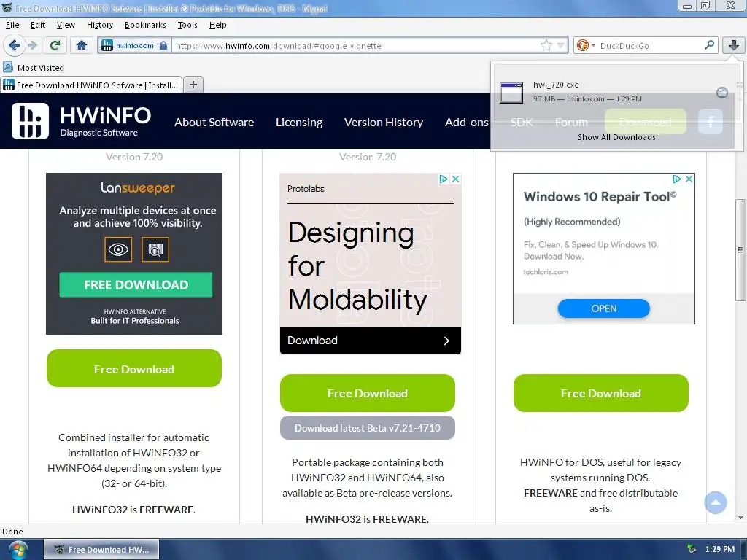Viewport: 747px width, 560px height.
Task: Open the Bookmarks menu
Action: pos(145,25)
